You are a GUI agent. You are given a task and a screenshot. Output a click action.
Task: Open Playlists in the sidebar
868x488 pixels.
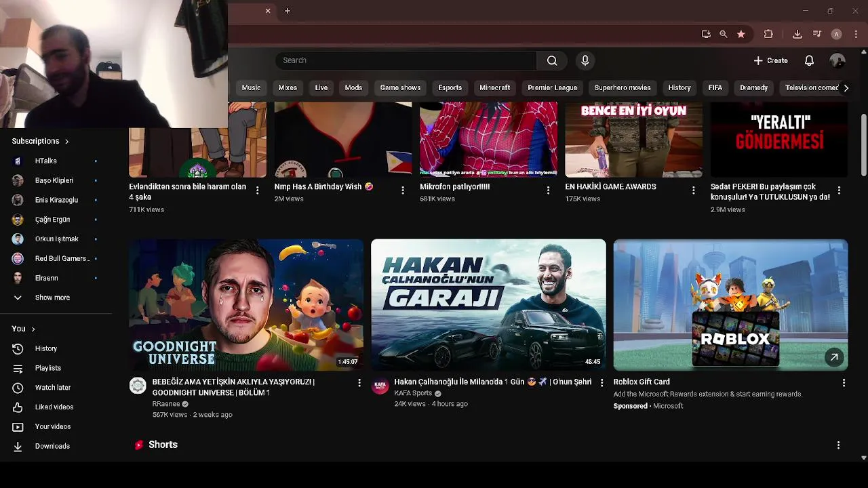point(56,368)
